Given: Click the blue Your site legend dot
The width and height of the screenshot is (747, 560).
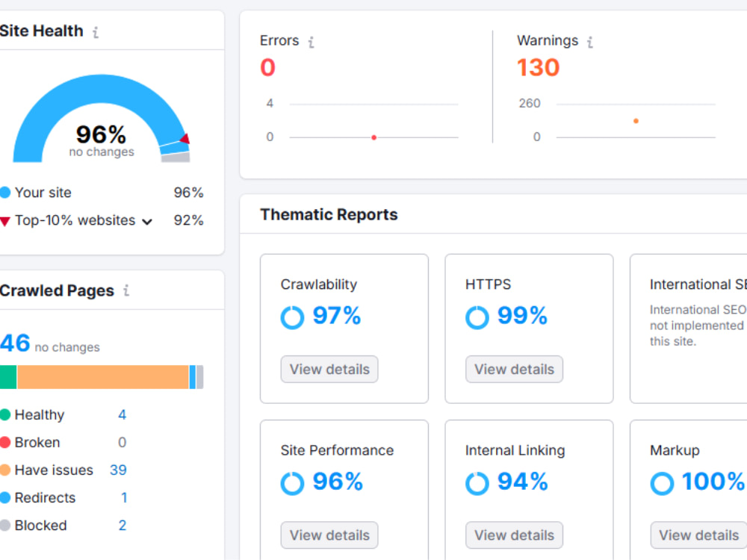Looking at the screenshot, I should (5, 193).
